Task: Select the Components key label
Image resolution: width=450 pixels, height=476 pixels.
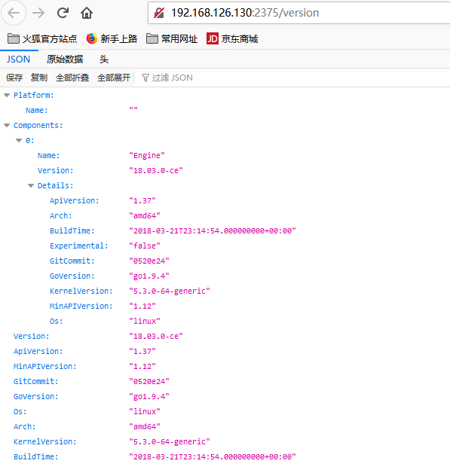Action: (x=38, y=125)
